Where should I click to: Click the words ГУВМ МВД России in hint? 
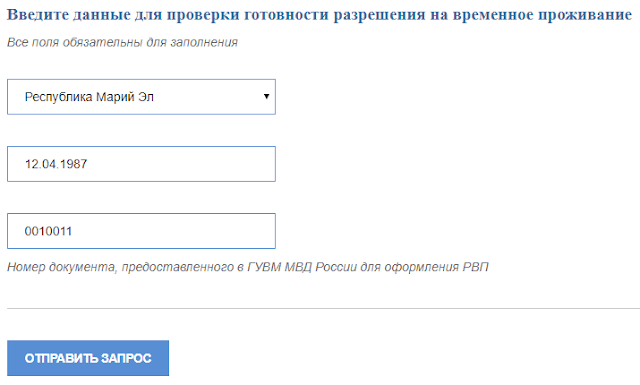tap(314, 267)
